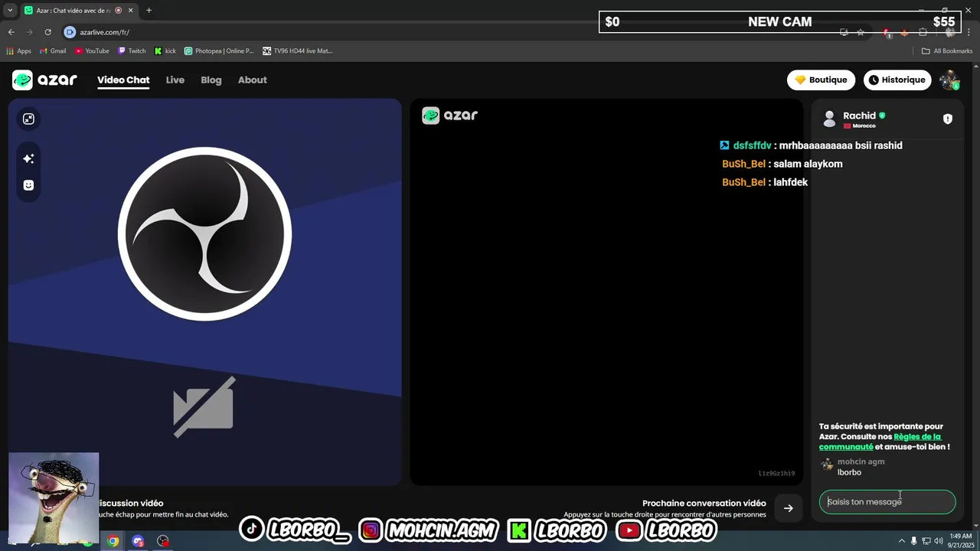Open the TV96 HD44 live bookmark
The width and height of the screenshot is (980, 551).
click(x=298, y=51)
